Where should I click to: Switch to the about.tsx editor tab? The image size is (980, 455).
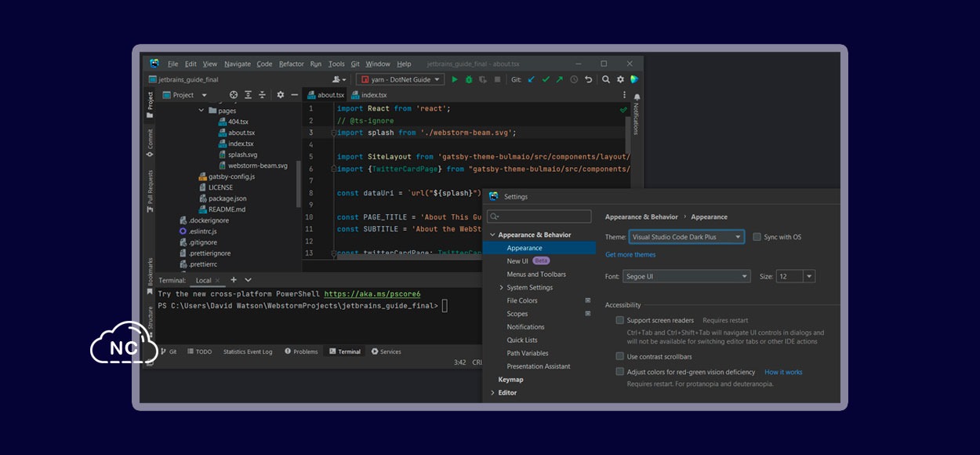point(325,95)
